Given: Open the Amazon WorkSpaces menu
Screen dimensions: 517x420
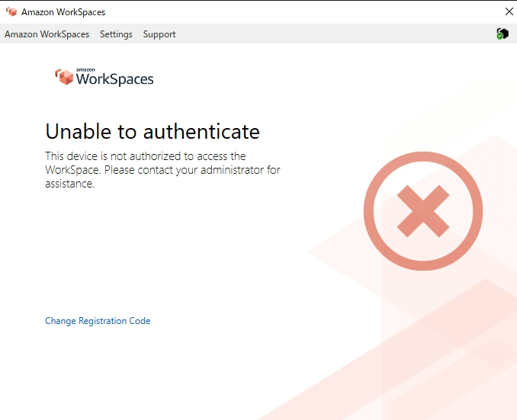Looking at the screenshot, I should (x=47, y=34).
